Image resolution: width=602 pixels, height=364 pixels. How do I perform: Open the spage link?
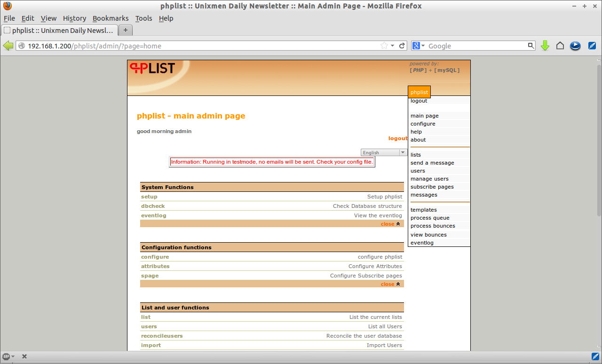click(150, 276)
